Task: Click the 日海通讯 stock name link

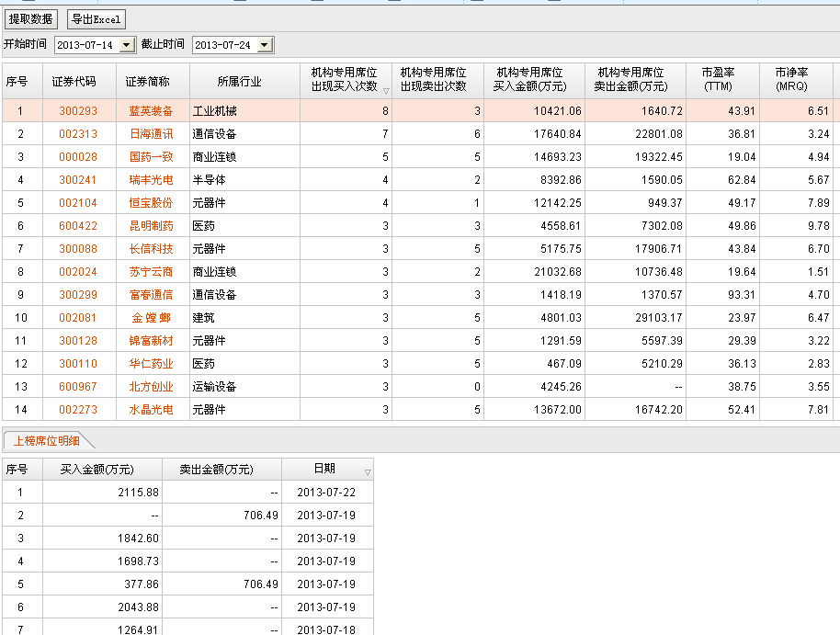Action: coord(151,134)
